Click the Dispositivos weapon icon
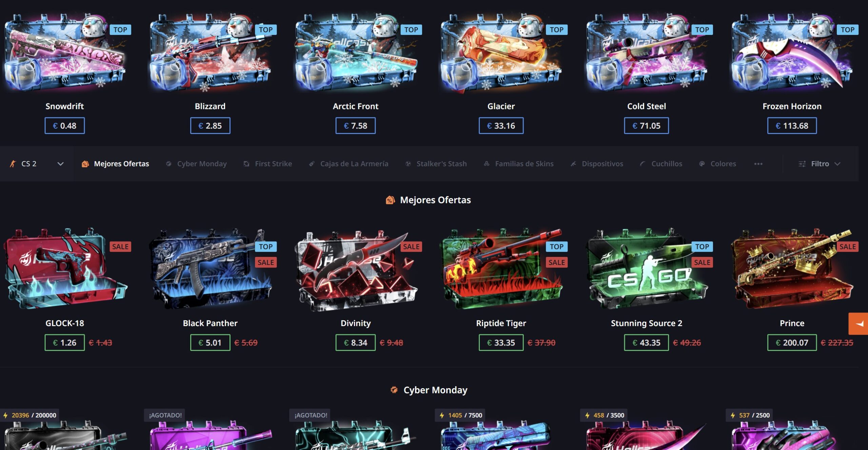Screen dimensions: 868x450 pos(573,164)
